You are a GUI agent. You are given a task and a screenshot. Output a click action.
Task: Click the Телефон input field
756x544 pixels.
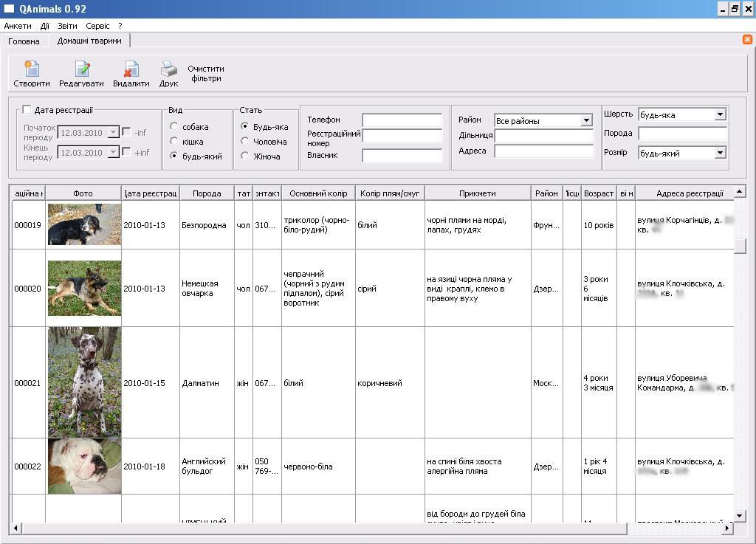(x=402, y=120)
